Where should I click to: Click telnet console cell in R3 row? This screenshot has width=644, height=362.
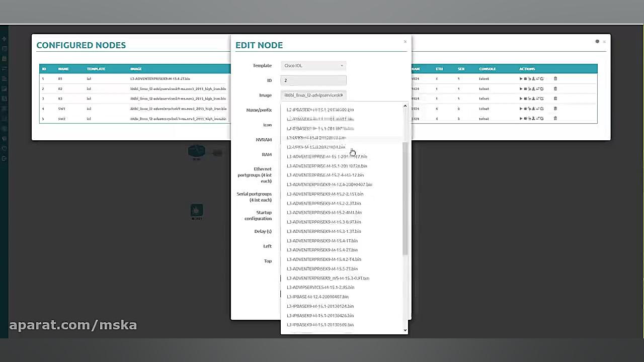point(484,99)
